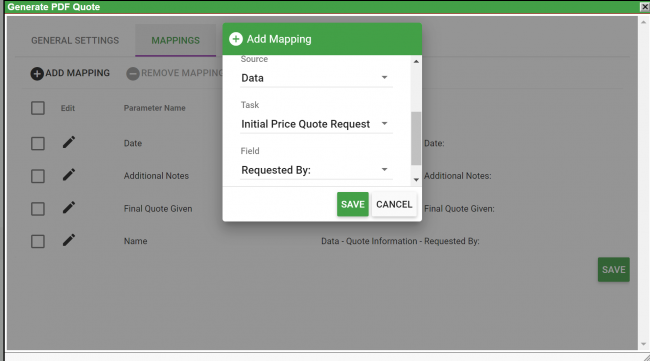Screen dimensions: 650x361
Task: Check the Additional Notes row checkbox
Action: pyautogui.click(x=38, y=176)
